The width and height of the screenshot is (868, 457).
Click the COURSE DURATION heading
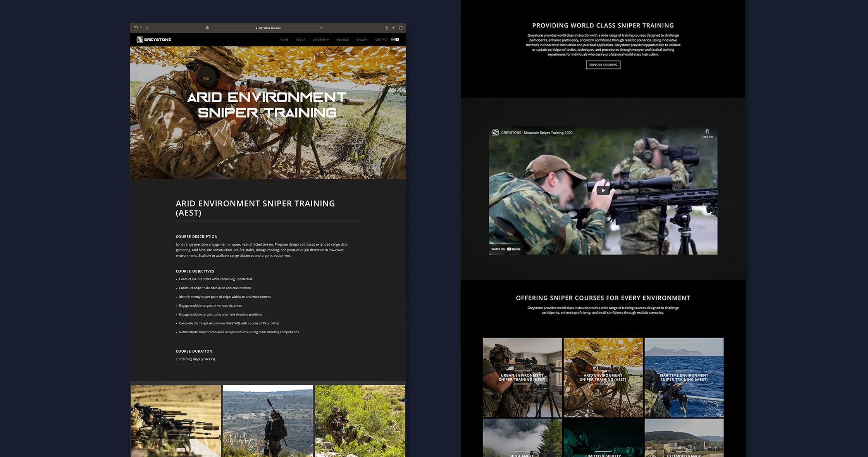[194, 351]
